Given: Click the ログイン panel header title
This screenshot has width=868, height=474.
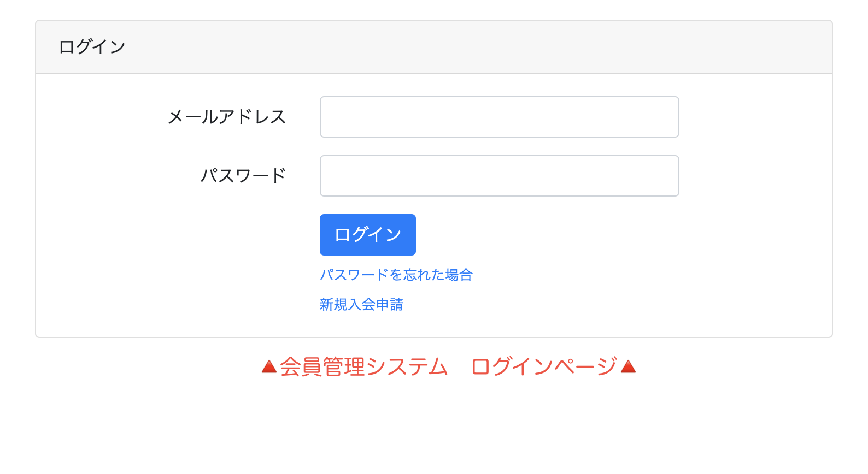Looking at the screenshot, I should [x=92, y=47].
